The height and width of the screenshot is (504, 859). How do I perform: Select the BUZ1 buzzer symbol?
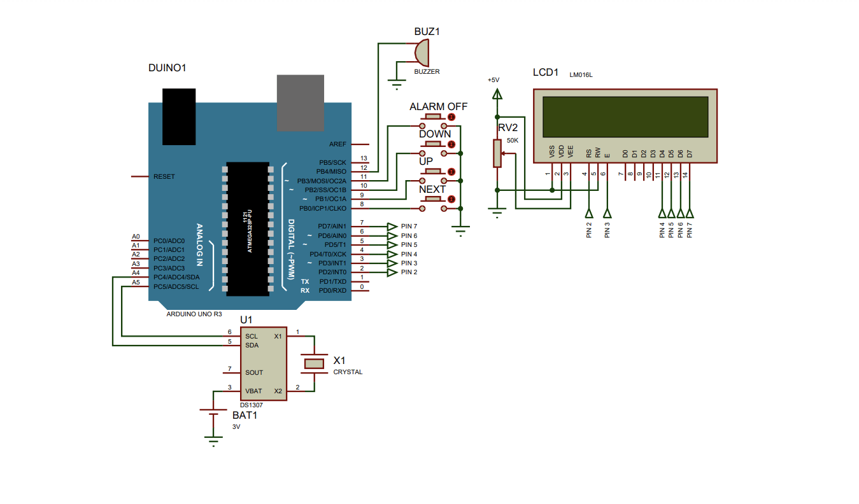(x=422, y=52)
